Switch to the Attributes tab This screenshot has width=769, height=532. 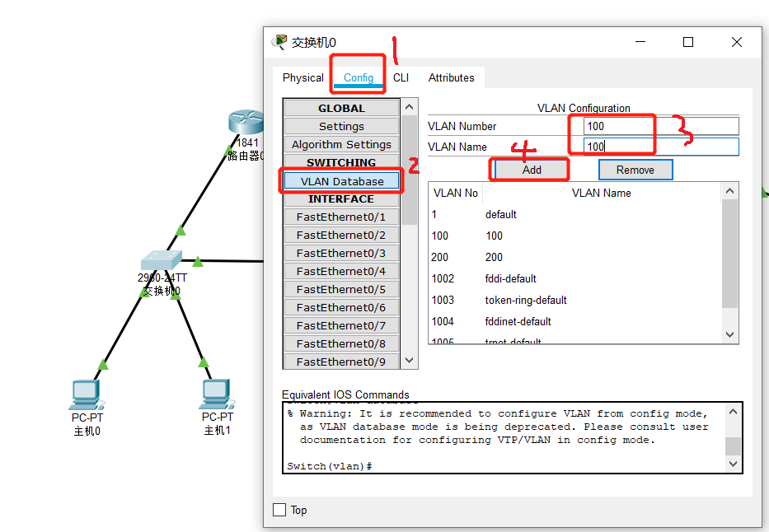click(452, 77)
